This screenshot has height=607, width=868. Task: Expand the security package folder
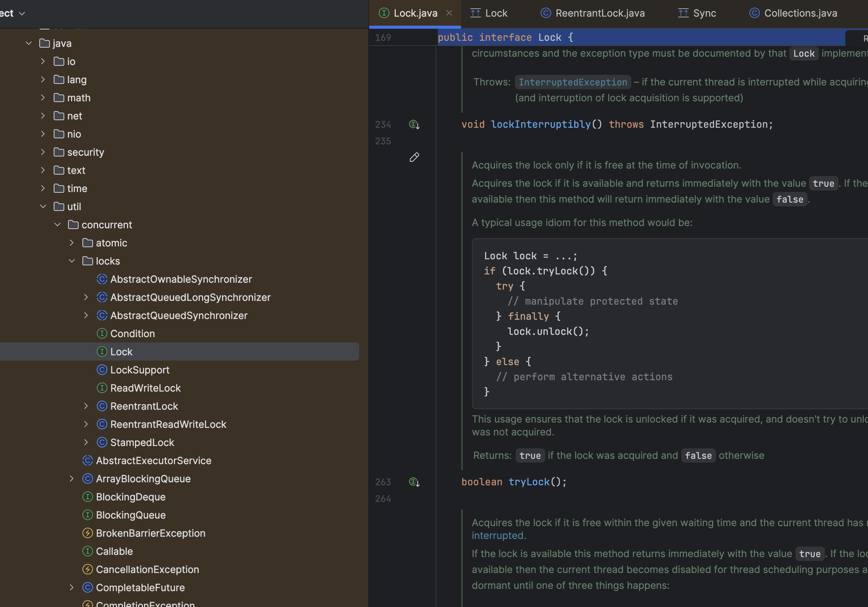click(x=43, y=152)
